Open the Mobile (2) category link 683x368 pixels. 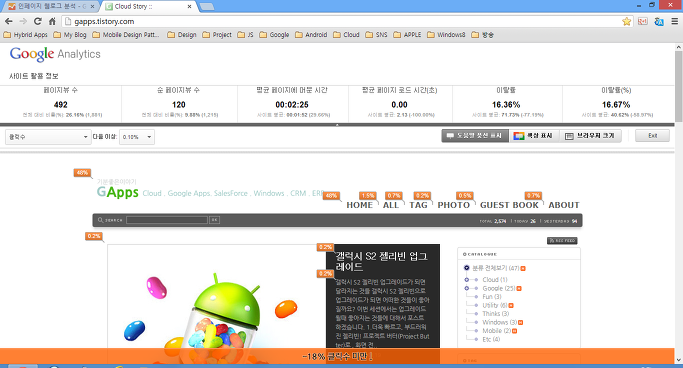click(x=497, y=331)
